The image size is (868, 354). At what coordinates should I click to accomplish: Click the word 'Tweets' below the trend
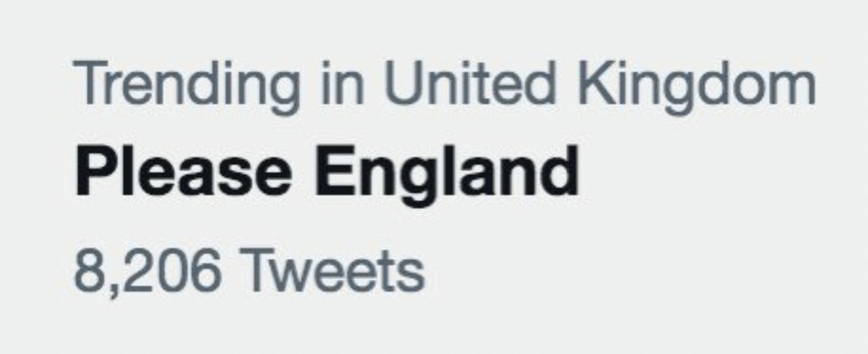tap(334, 271)
